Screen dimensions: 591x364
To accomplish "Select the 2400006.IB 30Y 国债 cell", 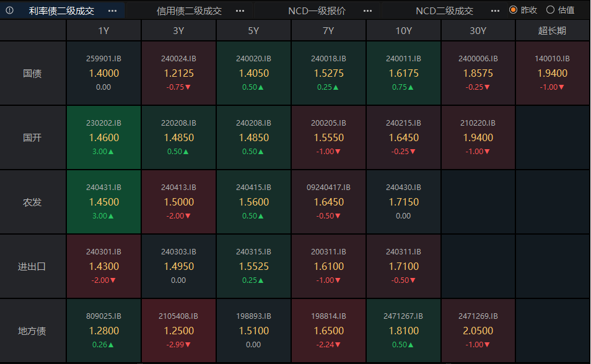I will tap(478, 73).
